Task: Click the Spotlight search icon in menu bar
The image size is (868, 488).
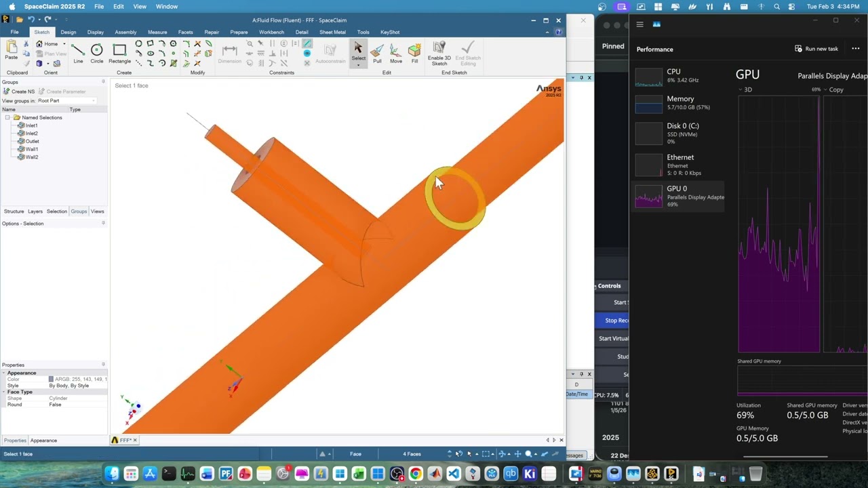Action: (776, 7)
